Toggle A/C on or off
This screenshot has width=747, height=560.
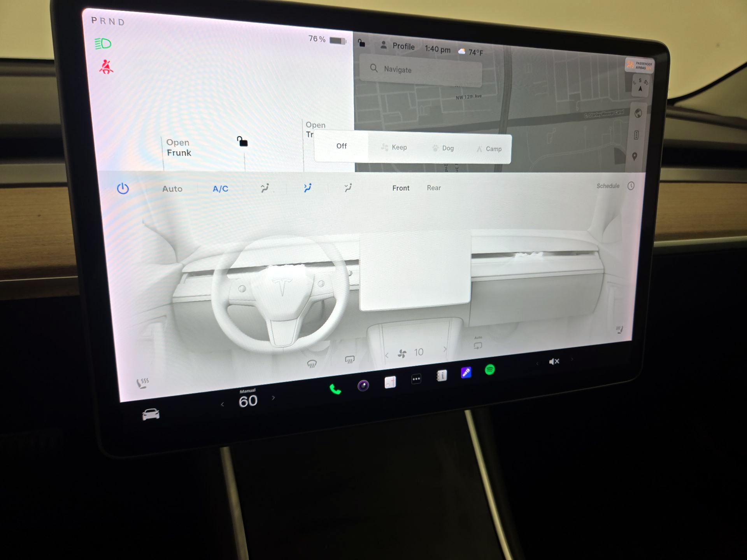(220, 189)
